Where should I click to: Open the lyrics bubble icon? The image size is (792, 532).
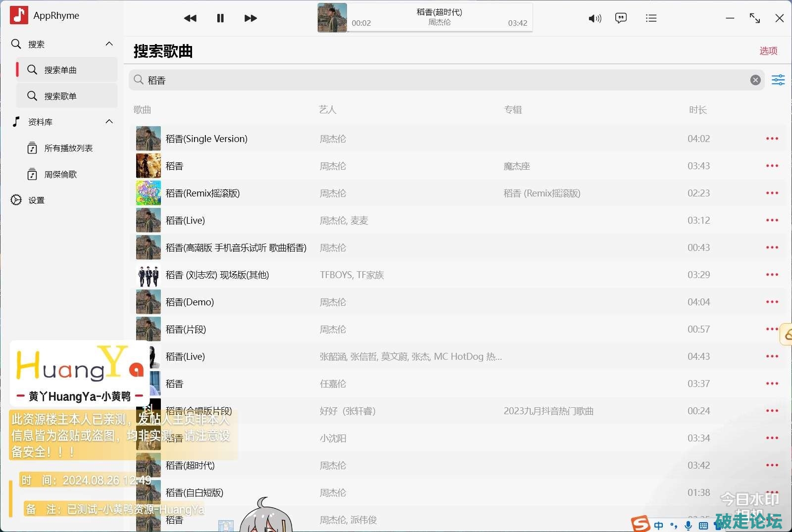[621, 18]
